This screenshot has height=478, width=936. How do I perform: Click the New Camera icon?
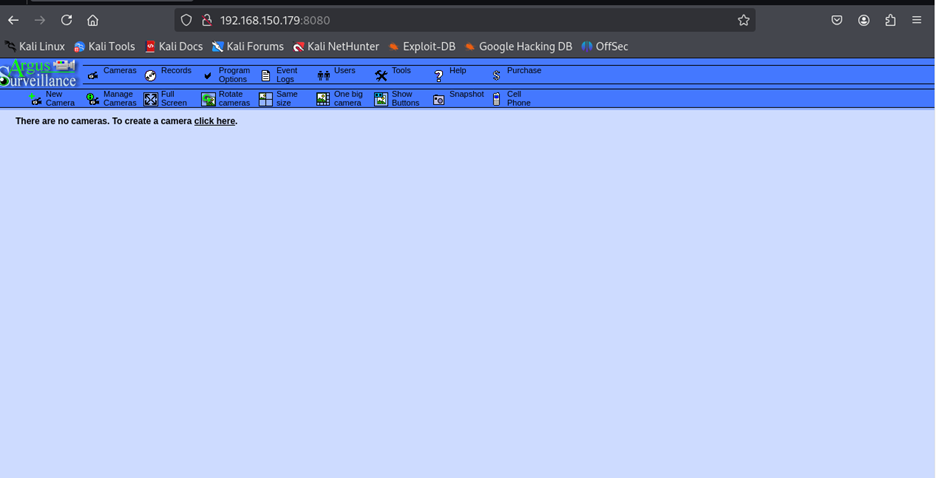tap(36, 99)
